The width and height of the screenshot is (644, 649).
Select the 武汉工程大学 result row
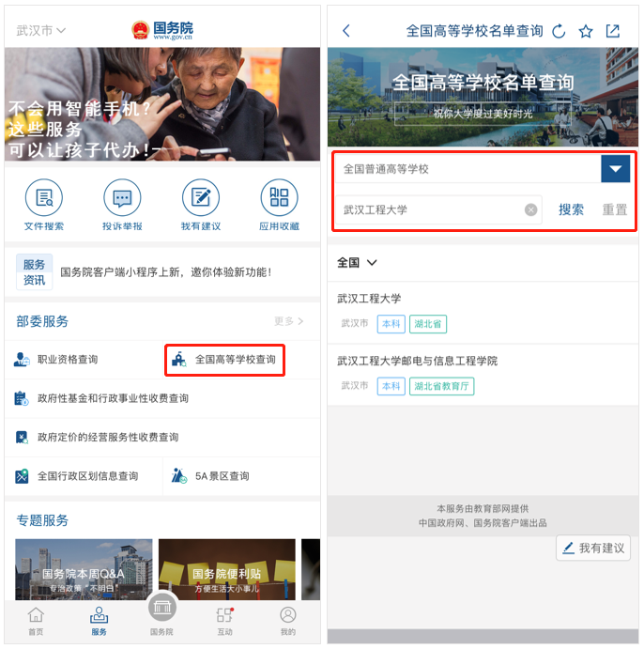[483, 313]
